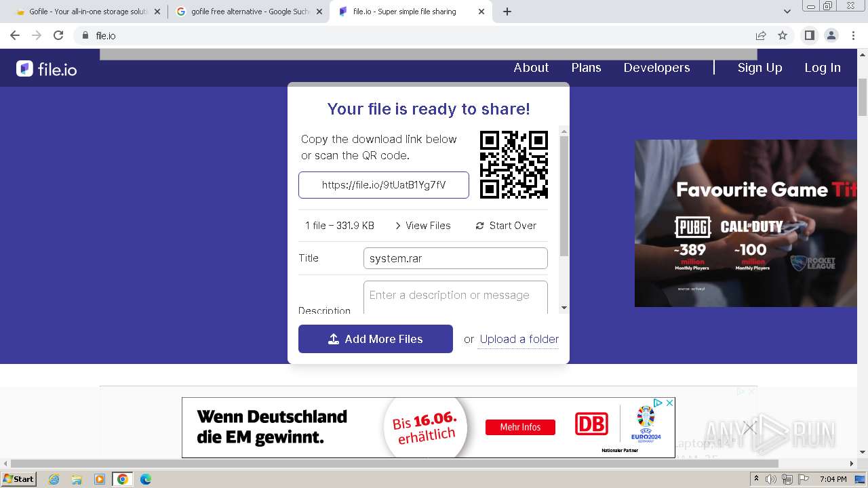Open Action Center flag icon

click(804, 479)
